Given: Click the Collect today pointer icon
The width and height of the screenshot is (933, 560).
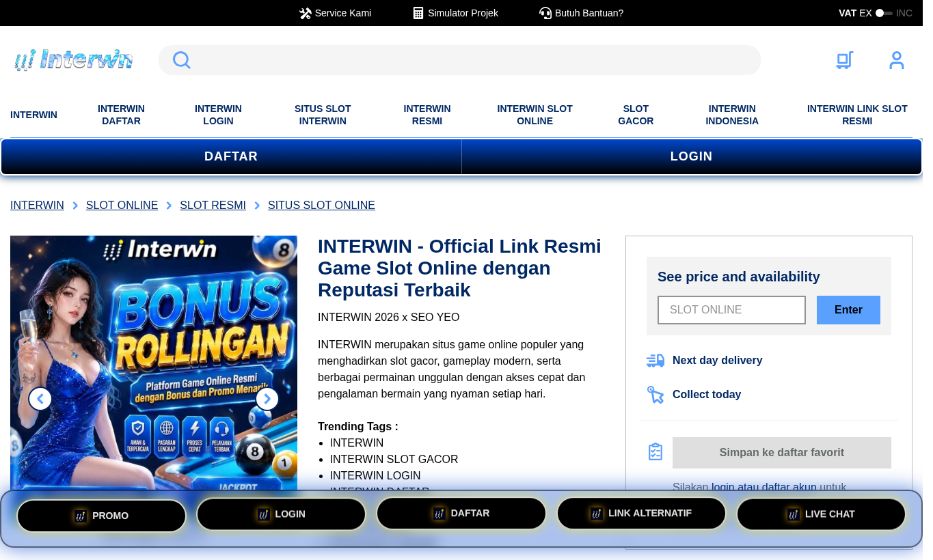Looking at the screenshot, I should click(x=655, y=395).
